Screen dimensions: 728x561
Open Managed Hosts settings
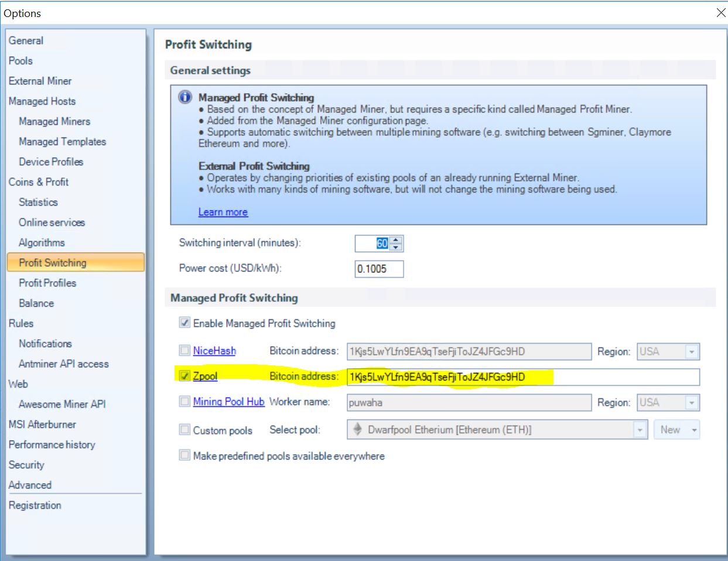coord(42,101)
